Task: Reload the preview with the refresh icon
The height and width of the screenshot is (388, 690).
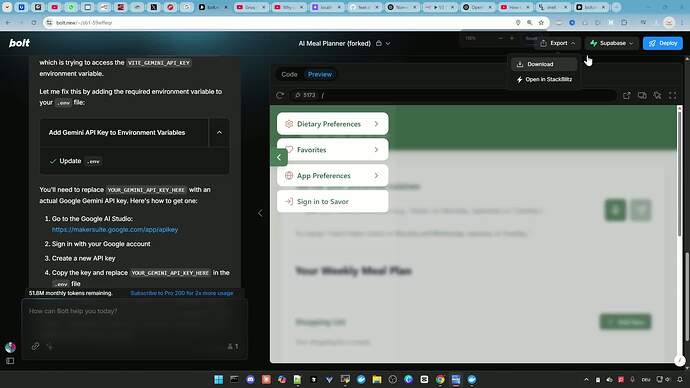Action: tap(279, 95)
